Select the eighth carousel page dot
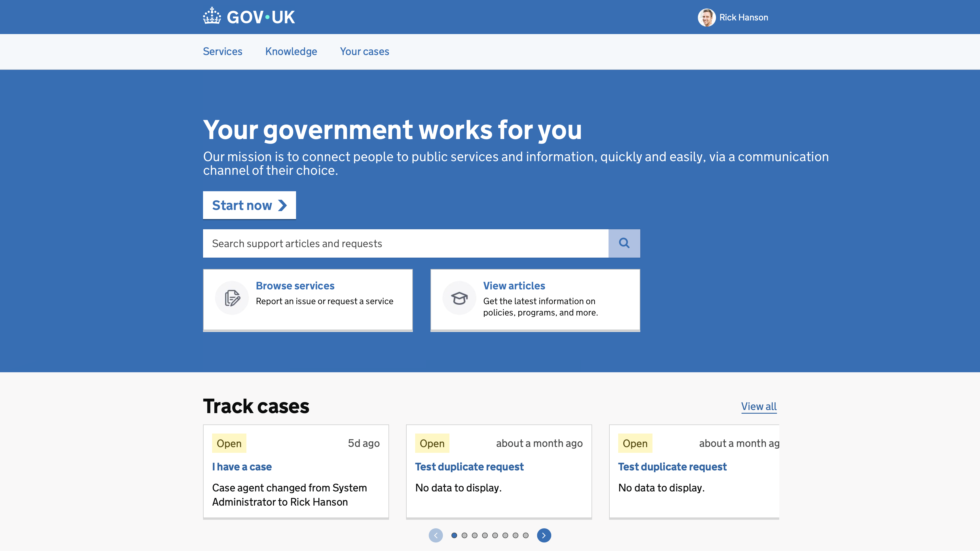The image size is (980, 551). 526,535
